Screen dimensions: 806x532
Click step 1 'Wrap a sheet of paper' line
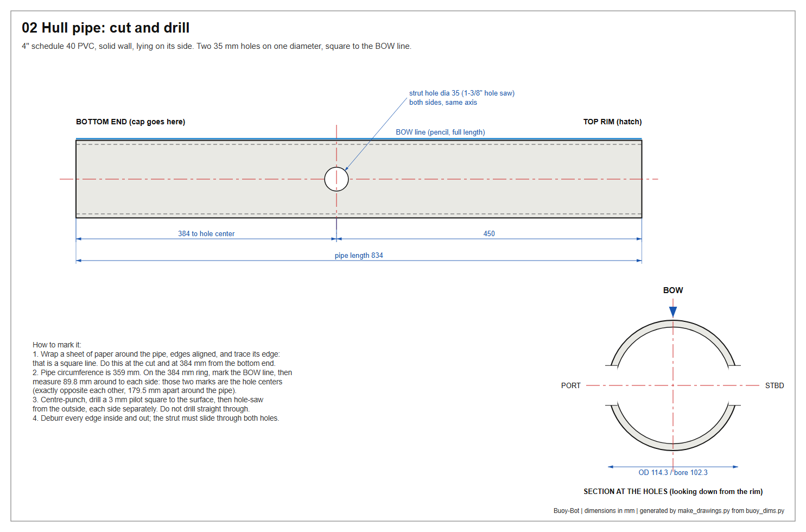(x=156, y=354)
